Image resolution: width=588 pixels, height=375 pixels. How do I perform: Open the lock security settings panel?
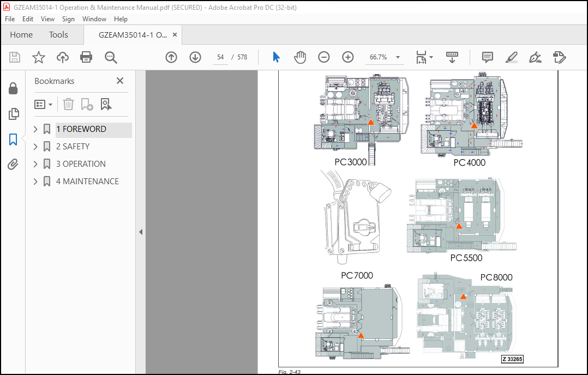pyautogui.click(x=13, y=89)
